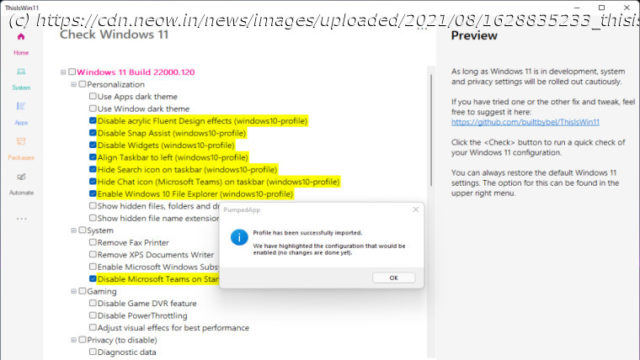Check Disable Game DVR feature
The image size is (640, 360).
click(x=93, y=303)
